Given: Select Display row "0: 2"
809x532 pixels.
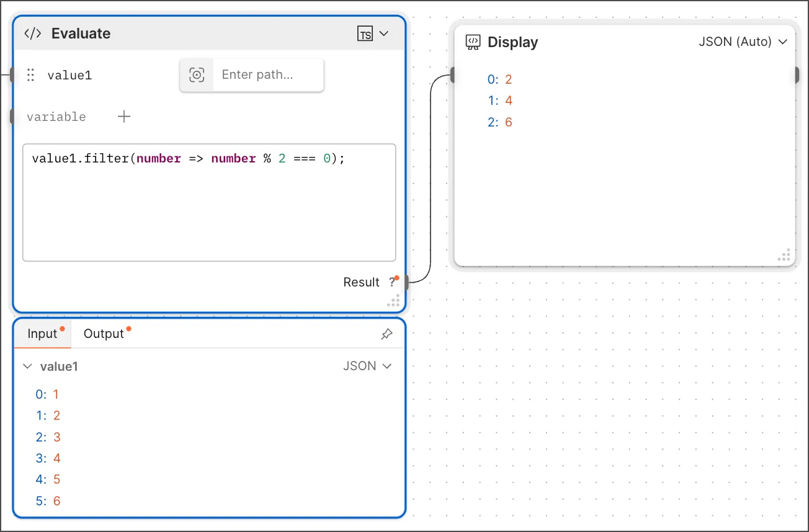Looking at the screenshot, I should tap(500, 79).
